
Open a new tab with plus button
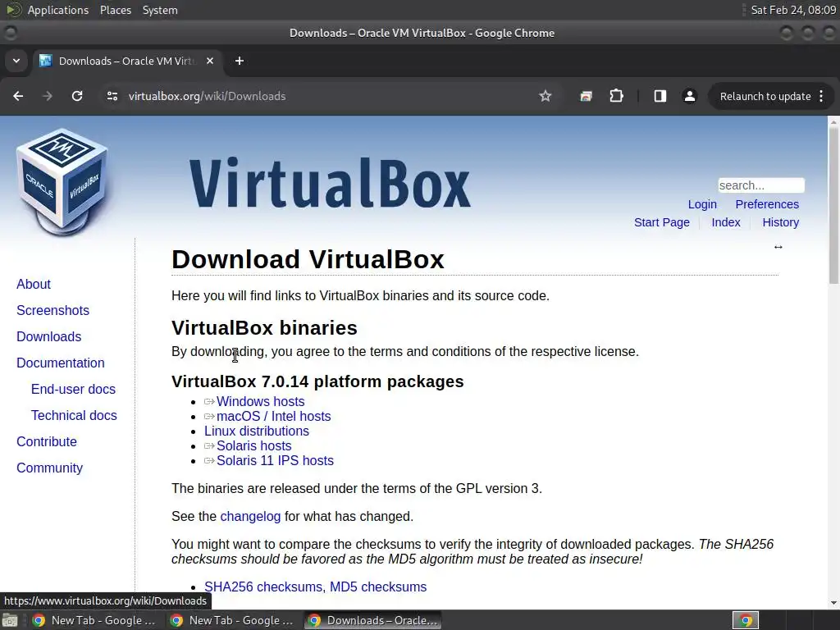click(x=240, y=61)
